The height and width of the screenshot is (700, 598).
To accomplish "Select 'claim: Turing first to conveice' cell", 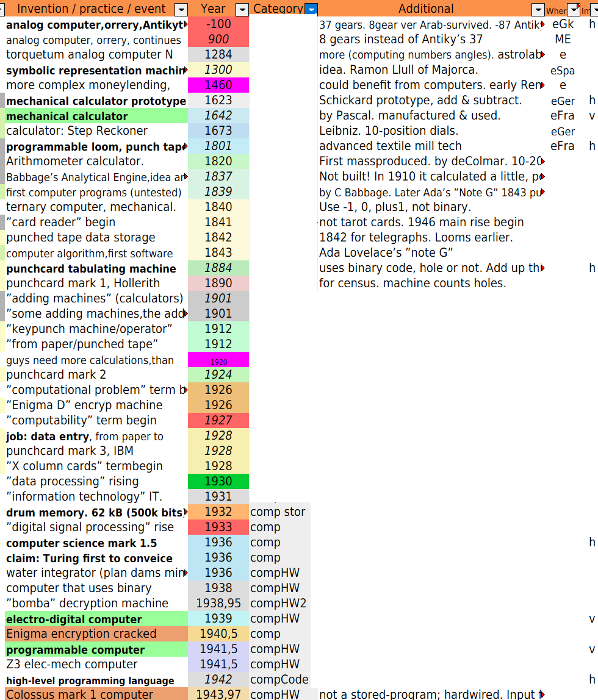I will point(96,558).
